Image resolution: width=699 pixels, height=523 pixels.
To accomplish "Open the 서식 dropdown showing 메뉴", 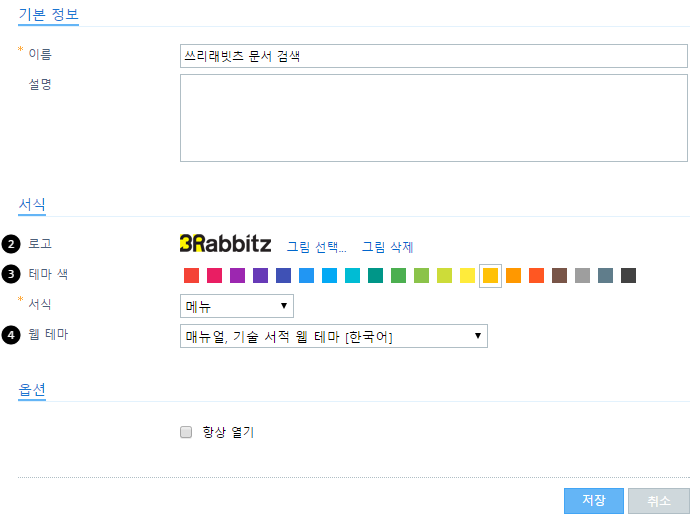I will 237,306.
